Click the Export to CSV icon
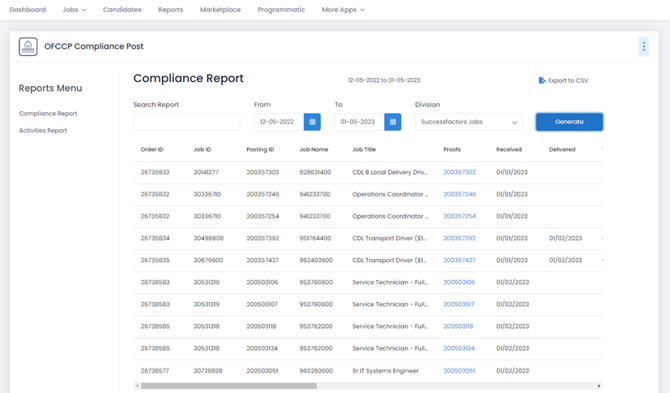Viewport: 670px width, 393px height. pyautogui.click(x=542, y=80)
